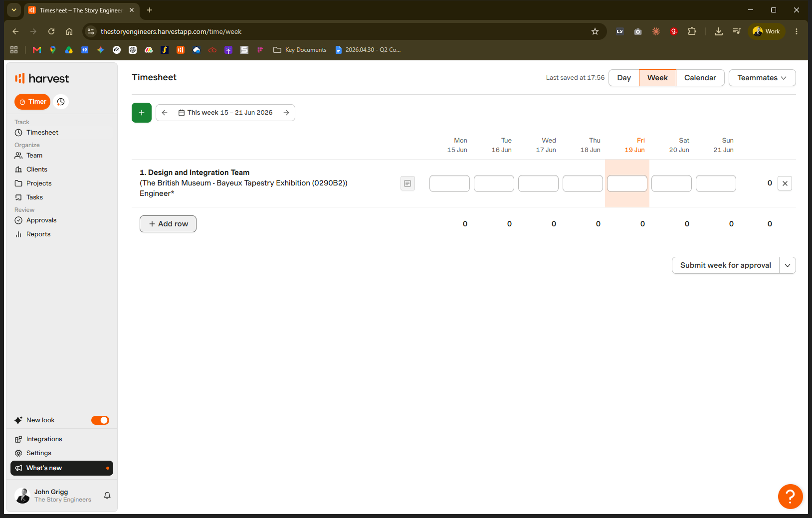Expand submit week options chevron
This screenshot has width=812, height=518.
(x=788, y=265)
